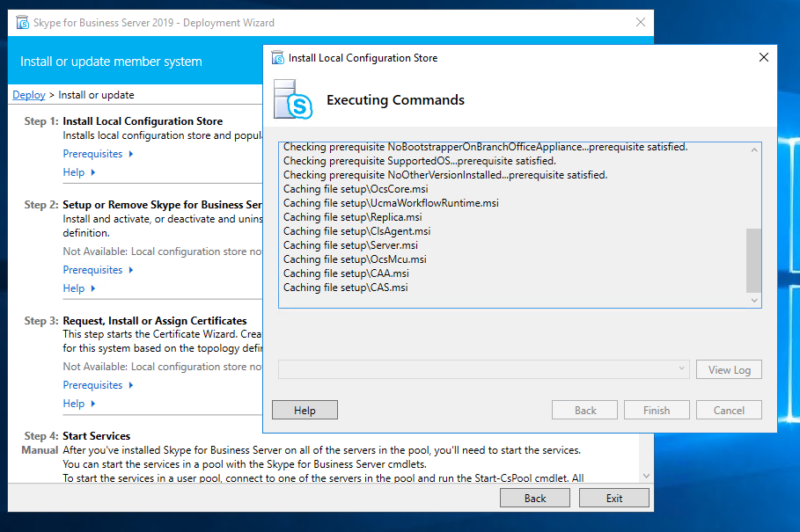Click Exit in the Deployment Wizard
Screen dimensions: 800x532
click(x=614, y=498)
